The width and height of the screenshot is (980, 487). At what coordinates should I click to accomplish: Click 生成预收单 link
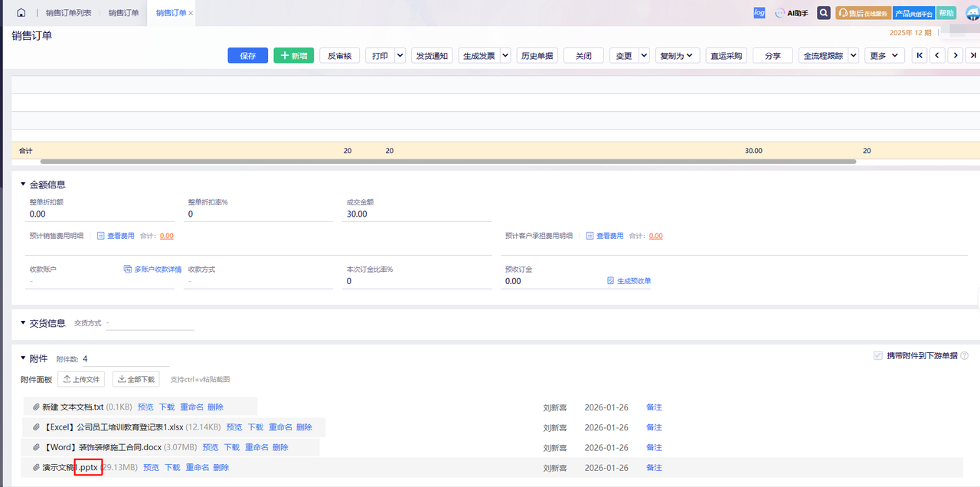click(x=629, y=281)
